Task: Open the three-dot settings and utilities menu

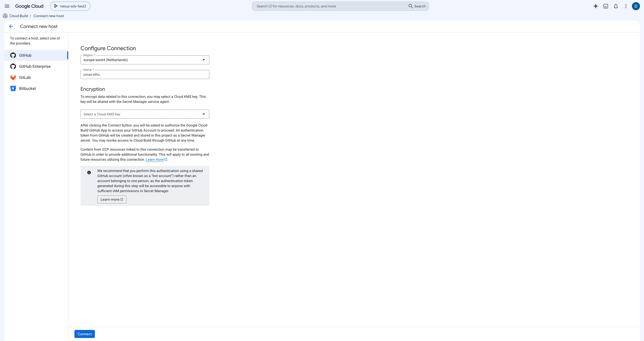Action: coord(626,6)
